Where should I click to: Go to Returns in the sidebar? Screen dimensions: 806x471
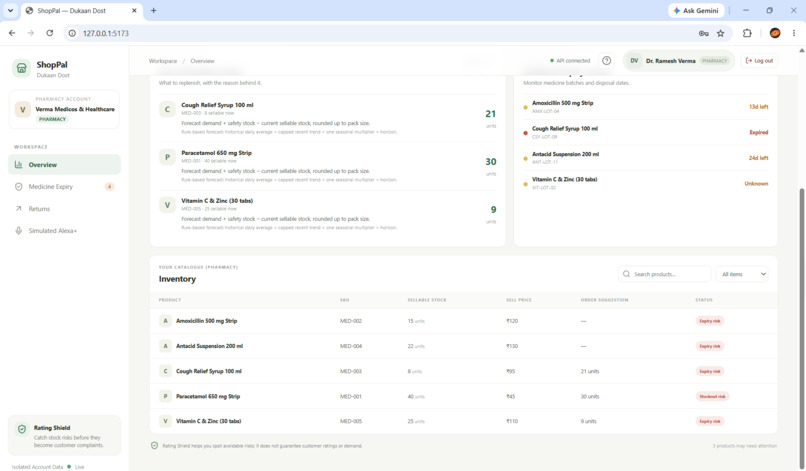(x=64, y=209)
